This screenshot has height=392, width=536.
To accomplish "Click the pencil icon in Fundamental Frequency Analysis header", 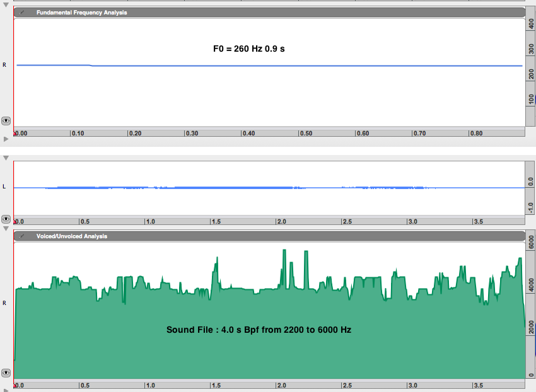I will click(x=22, y=13).
